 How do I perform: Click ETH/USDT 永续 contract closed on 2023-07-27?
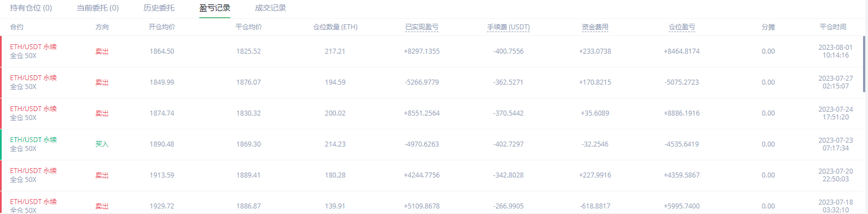[x=33, y=78]
